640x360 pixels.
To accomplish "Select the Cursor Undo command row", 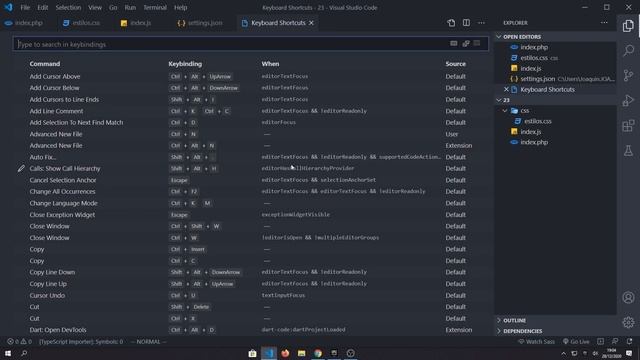I will (251, 296).
